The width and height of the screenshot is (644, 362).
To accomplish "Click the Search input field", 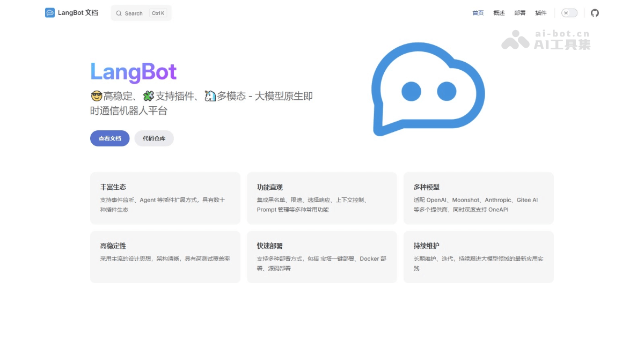I will click(140, 13).
